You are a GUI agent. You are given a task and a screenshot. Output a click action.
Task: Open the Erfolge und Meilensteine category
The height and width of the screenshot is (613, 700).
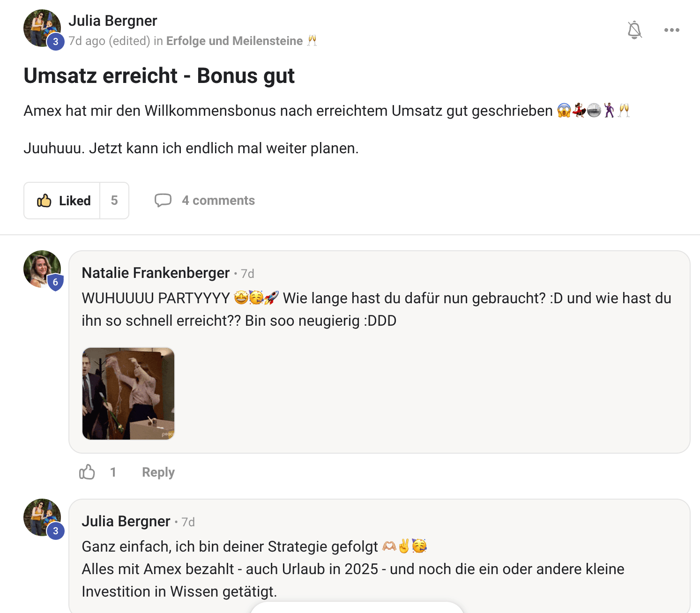pyautogui.click(x=234, y=41)
